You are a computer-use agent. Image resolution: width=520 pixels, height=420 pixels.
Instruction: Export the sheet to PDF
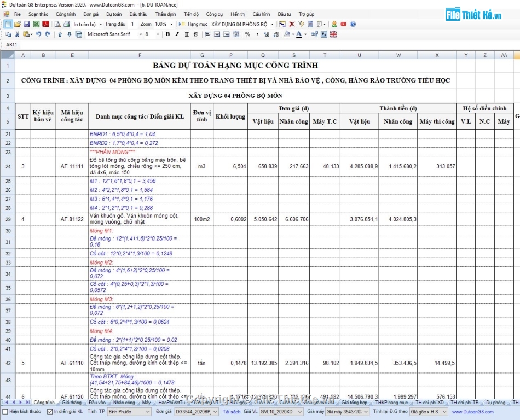tap(45, 24)
